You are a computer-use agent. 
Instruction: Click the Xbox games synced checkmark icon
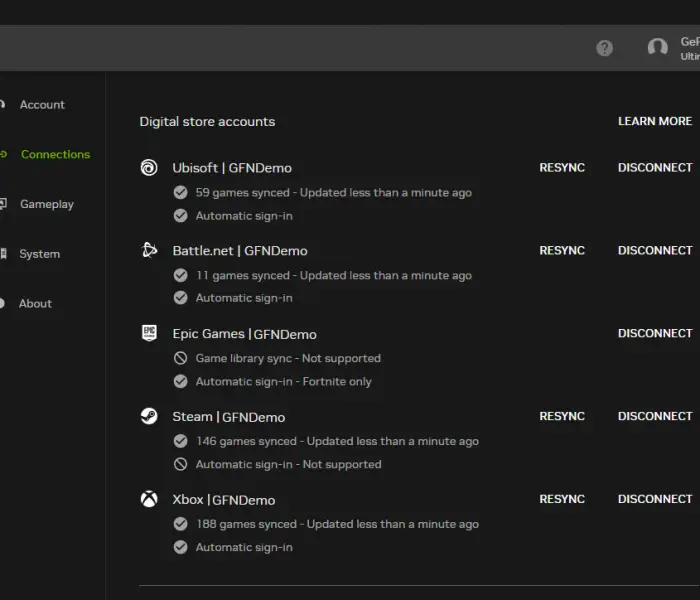(180, 524)
